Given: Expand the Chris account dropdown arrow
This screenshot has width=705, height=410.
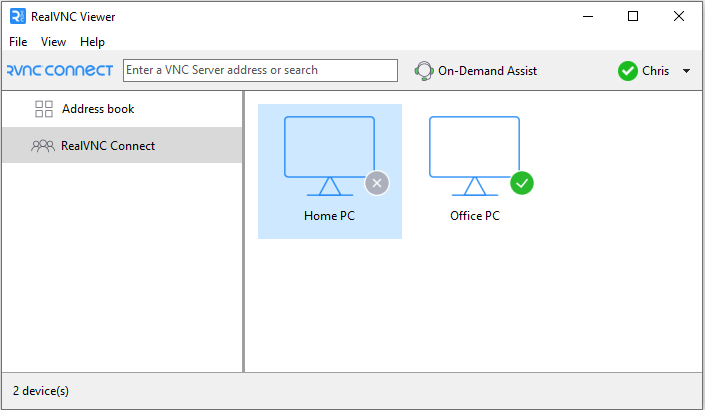Looking at the screenshot, I should [687, 71].
